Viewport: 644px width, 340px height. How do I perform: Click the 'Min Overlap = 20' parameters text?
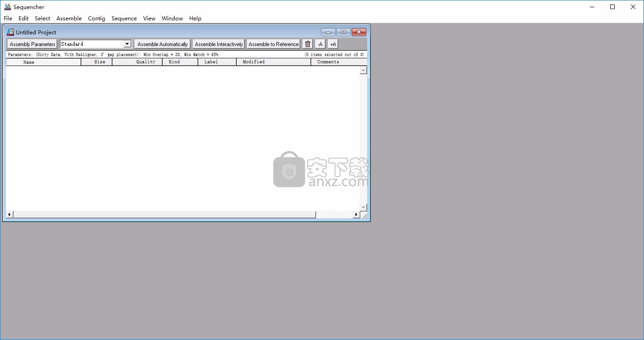coord(162,55)
